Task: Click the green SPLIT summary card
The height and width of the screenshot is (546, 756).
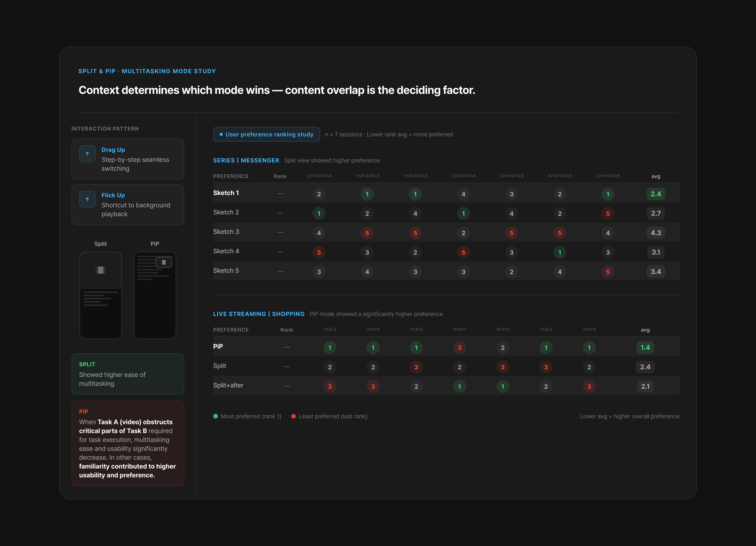Action: pos(128,374)
